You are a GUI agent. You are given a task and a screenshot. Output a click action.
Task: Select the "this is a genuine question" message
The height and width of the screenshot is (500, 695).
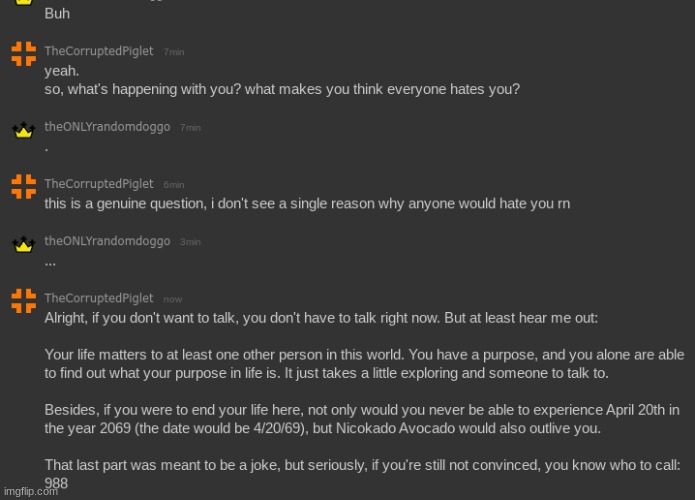pyautogui.click(x=306, y=203)
